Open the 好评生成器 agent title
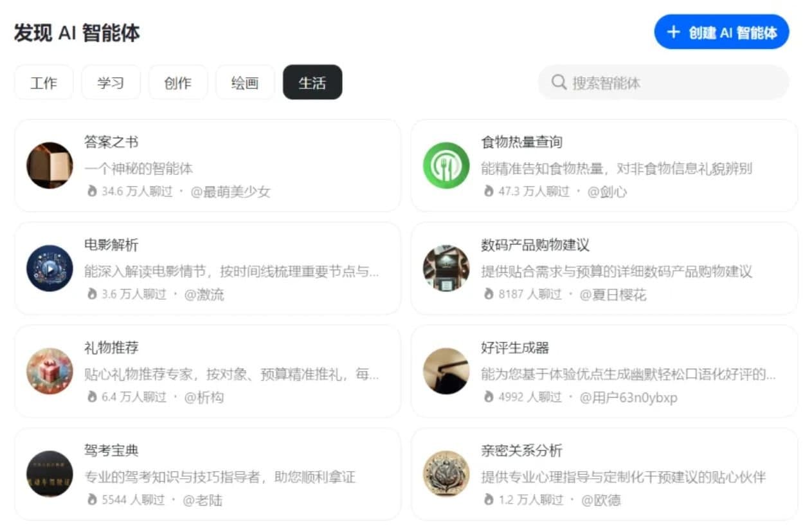812x525 pixels. (515, 348)
